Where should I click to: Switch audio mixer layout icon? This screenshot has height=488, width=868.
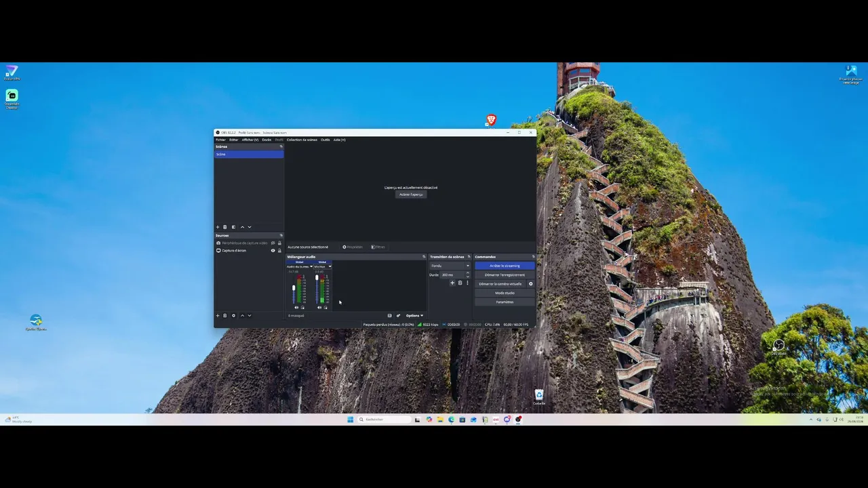(x=389, y=315)
